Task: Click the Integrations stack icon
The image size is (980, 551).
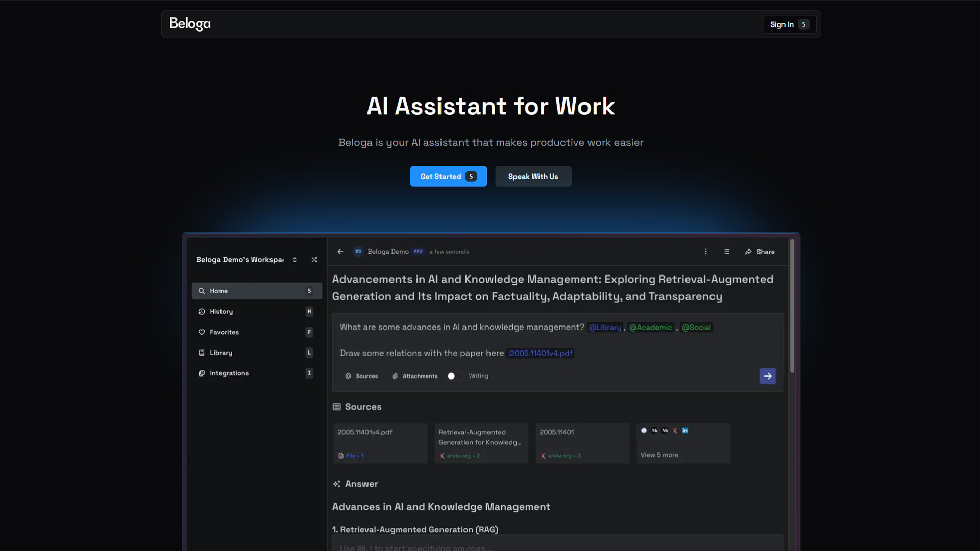Action: 202,373
